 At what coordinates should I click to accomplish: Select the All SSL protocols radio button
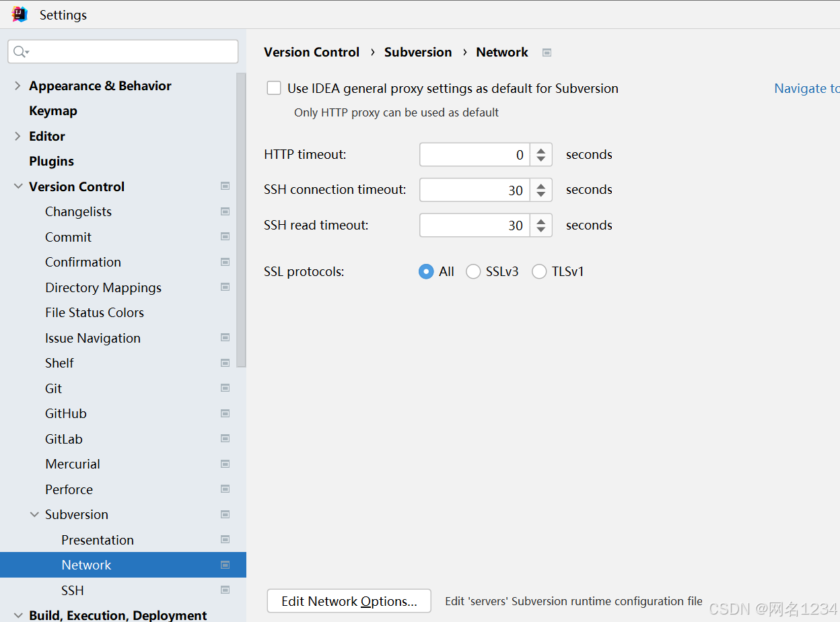click(426, 271)
